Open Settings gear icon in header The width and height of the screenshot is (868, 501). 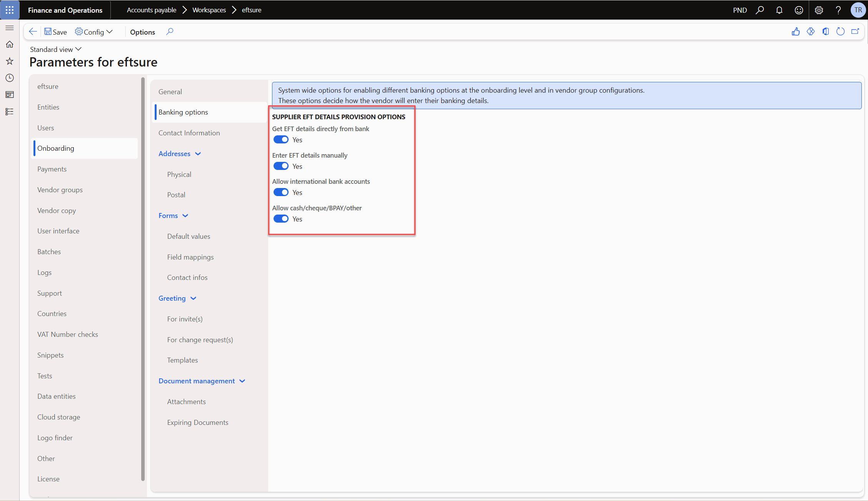tap(819, 10)
